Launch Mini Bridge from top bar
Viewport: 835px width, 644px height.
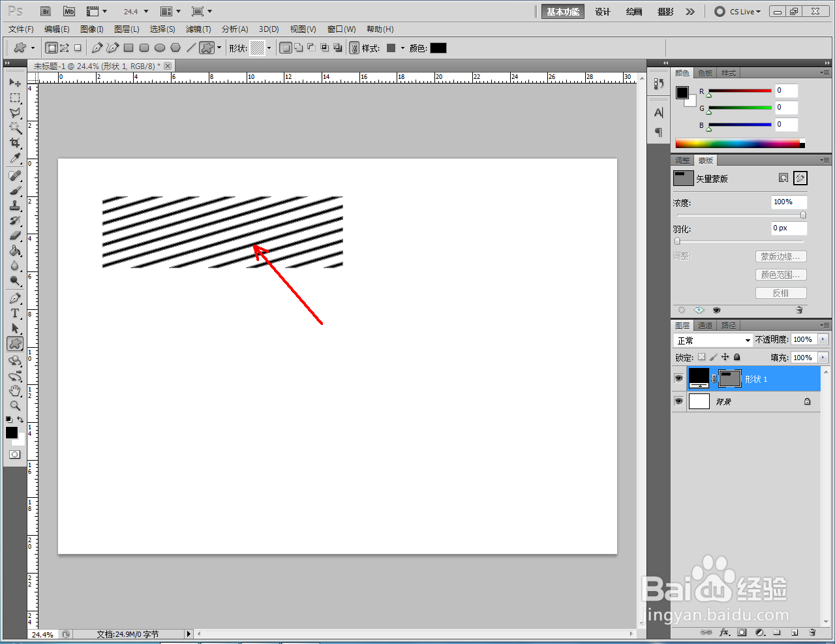[69, 11]
